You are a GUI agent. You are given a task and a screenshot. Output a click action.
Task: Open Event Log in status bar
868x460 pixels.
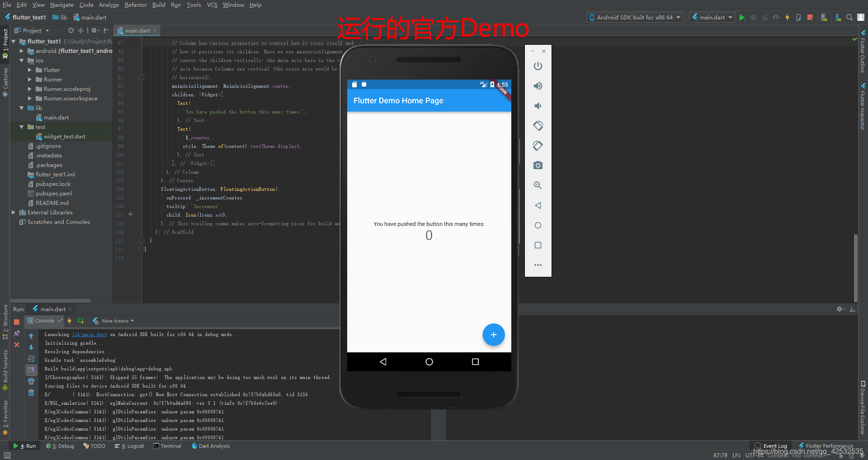pos(771,446)
